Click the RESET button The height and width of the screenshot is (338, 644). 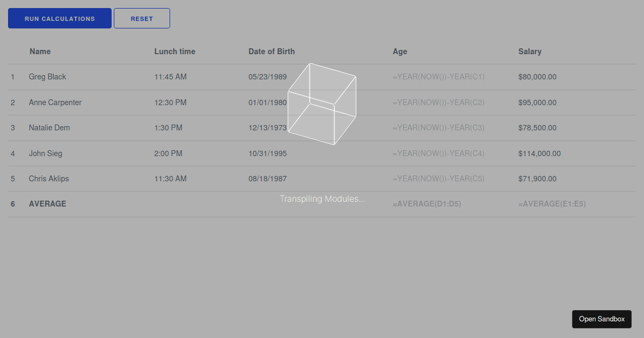click(142, 18)
